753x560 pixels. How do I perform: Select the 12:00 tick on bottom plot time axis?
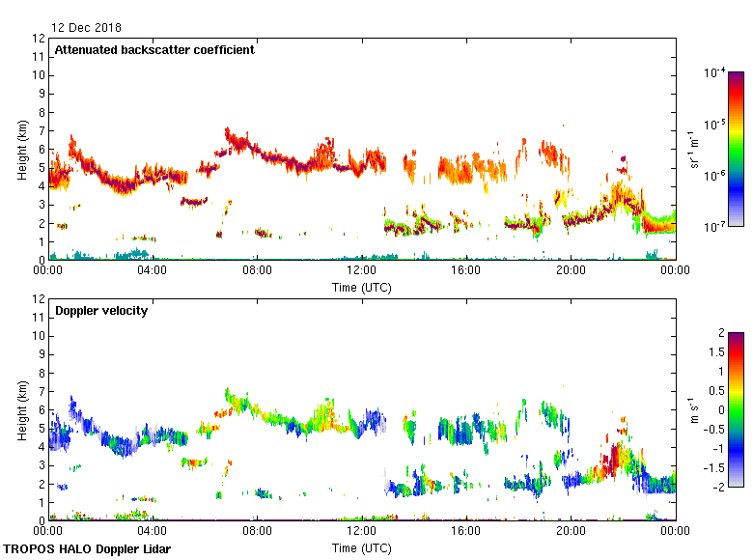click(x=362, y=532)
